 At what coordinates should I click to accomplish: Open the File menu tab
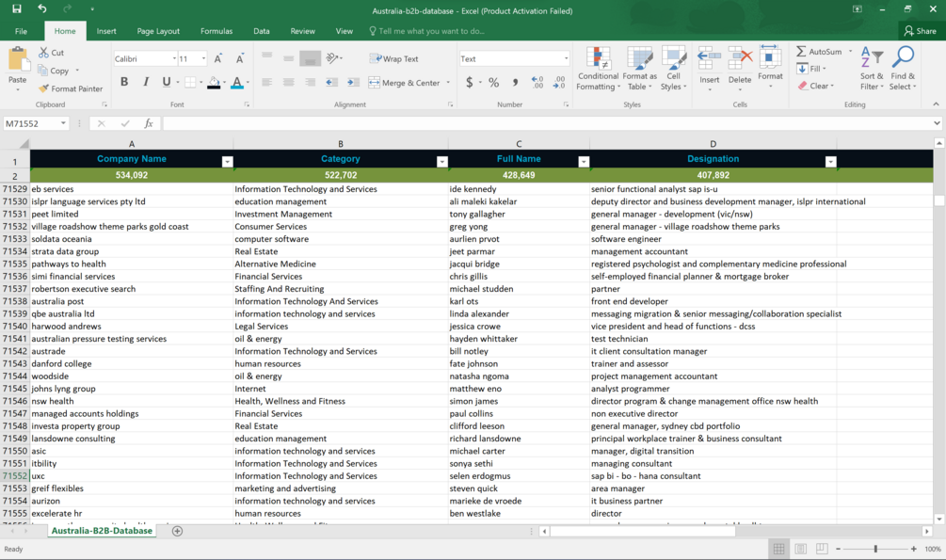tap(21, 31)
